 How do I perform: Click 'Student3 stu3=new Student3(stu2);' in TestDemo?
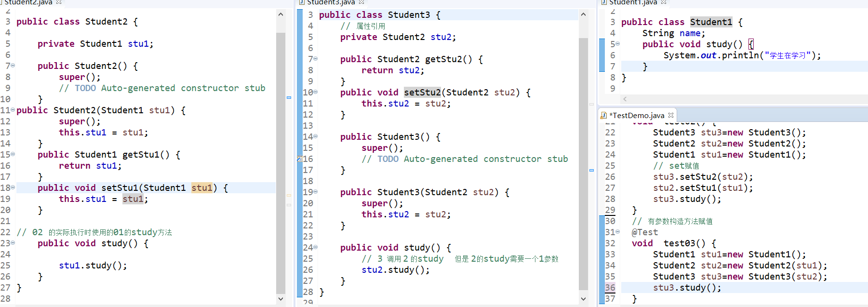pyautogui.click(x=740, y=277)
